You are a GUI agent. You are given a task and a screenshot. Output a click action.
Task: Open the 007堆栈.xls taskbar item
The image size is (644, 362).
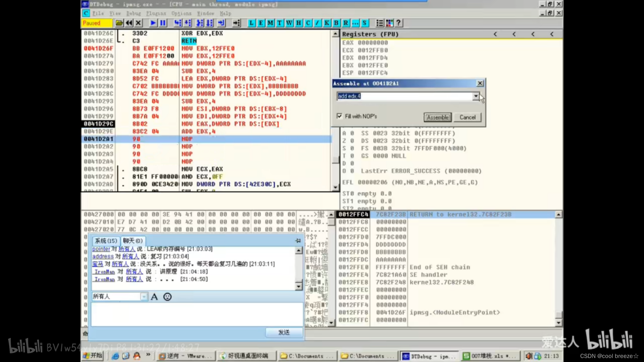(490, 356)
